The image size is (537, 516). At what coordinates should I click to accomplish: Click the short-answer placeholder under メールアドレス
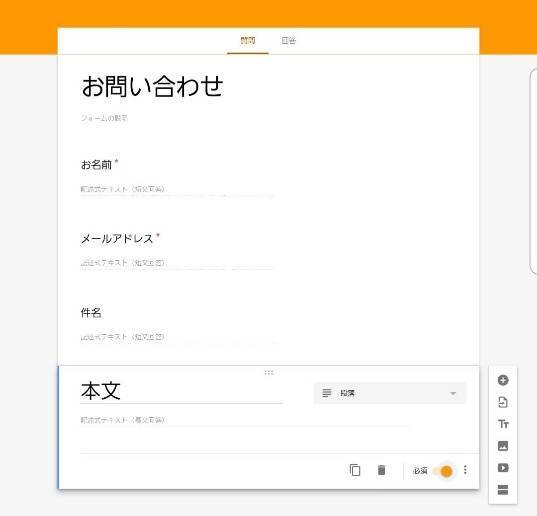click(x=123, y=263)
